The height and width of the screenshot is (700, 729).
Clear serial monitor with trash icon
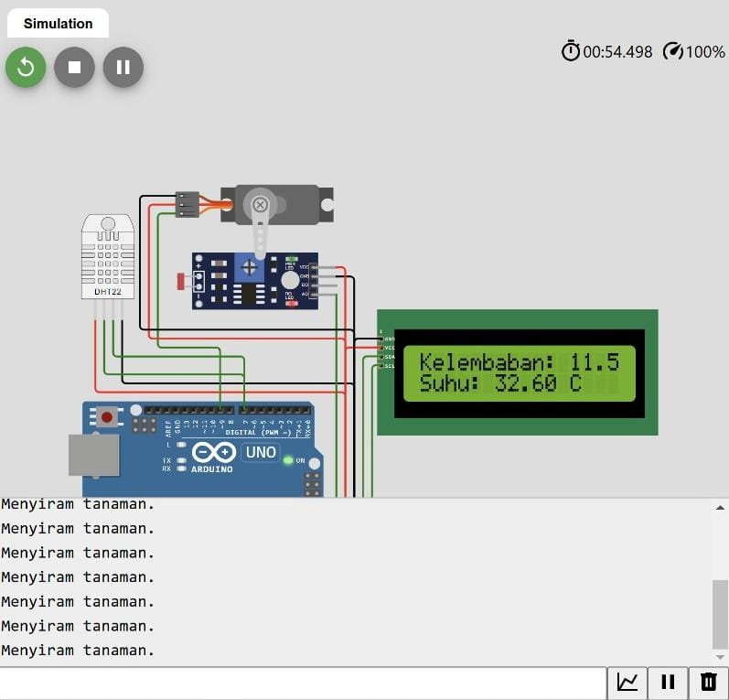[x=708, y=682]
